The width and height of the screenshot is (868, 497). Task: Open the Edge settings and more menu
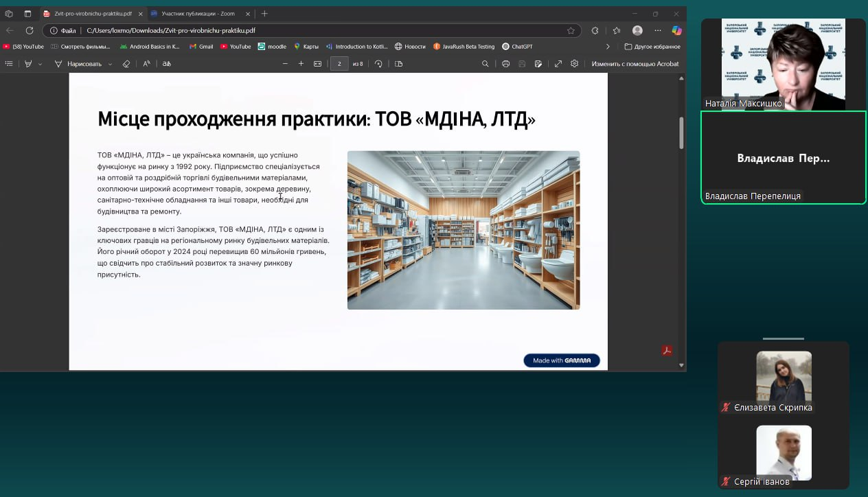tap(657, 30)
